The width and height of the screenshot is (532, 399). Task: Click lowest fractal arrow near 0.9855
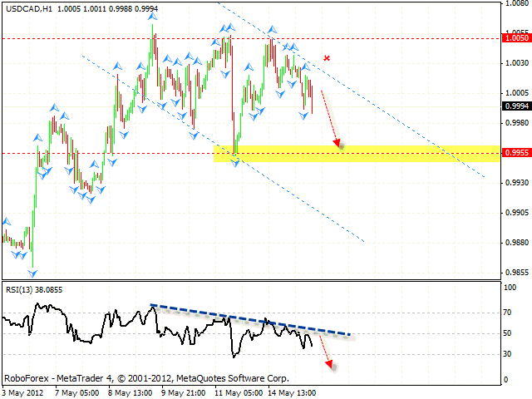(33, 272)
